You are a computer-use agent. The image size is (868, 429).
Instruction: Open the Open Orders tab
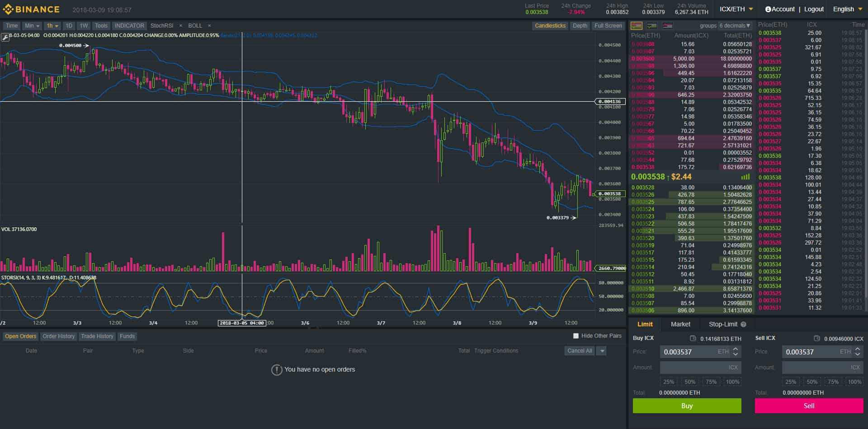pos(20,336)
